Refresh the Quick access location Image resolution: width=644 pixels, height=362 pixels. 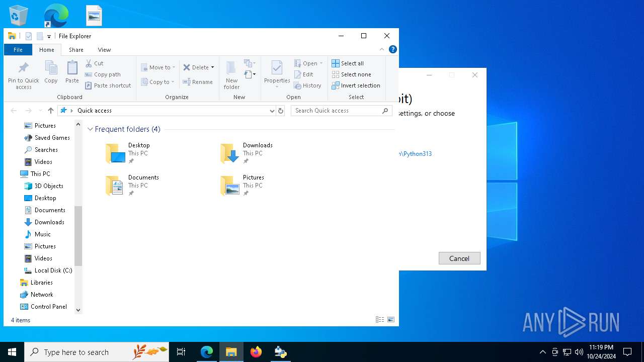pyautogui.click(x=281, y=111)
